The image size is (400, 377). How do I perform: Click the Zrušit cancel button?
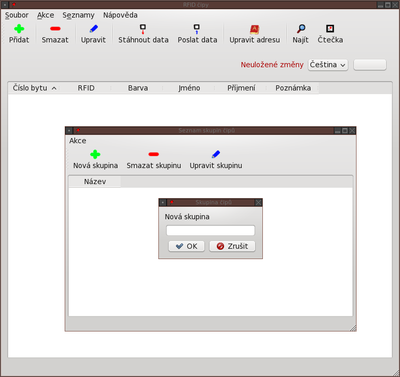(232, 246)
